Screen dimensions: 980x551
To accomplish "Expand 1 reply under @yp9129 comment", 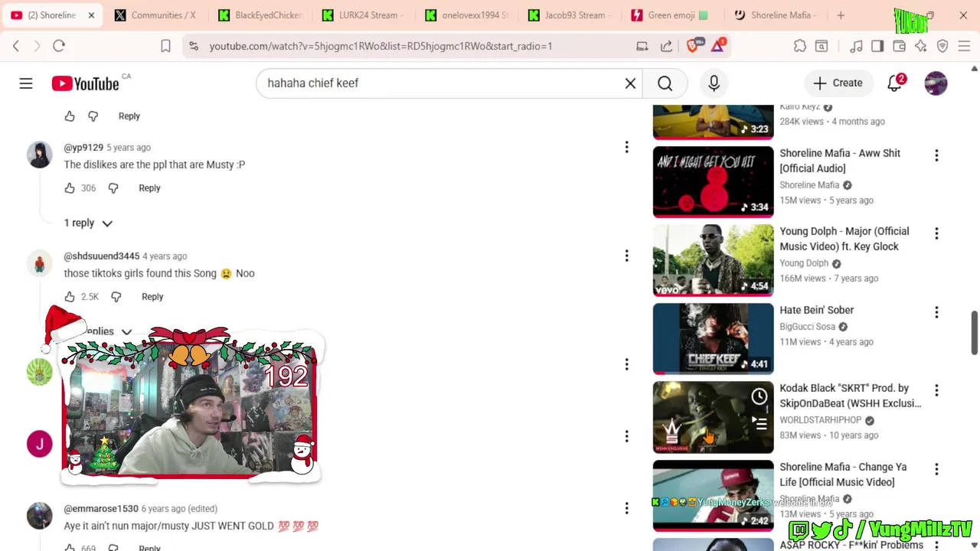I will (88, 223).
